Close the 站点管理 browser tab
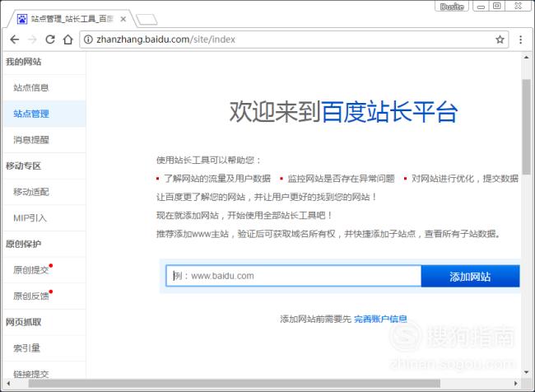Screen dimensions: 535x392 (123, 19)
